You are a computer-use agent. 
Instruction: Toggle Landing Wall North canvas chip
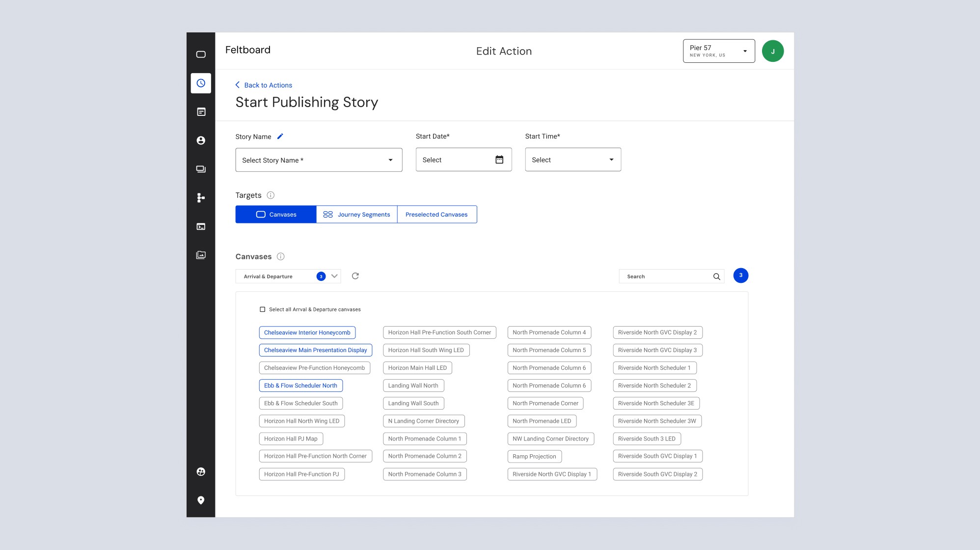[x=413, y=385]
